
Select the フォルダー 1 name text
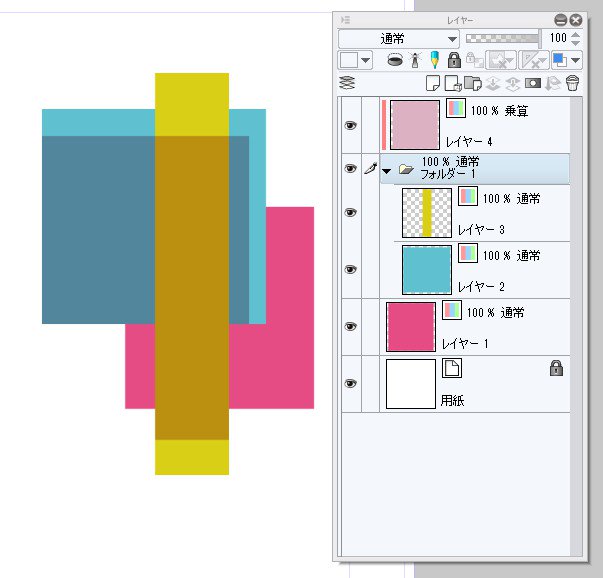[x=448, y=174]
